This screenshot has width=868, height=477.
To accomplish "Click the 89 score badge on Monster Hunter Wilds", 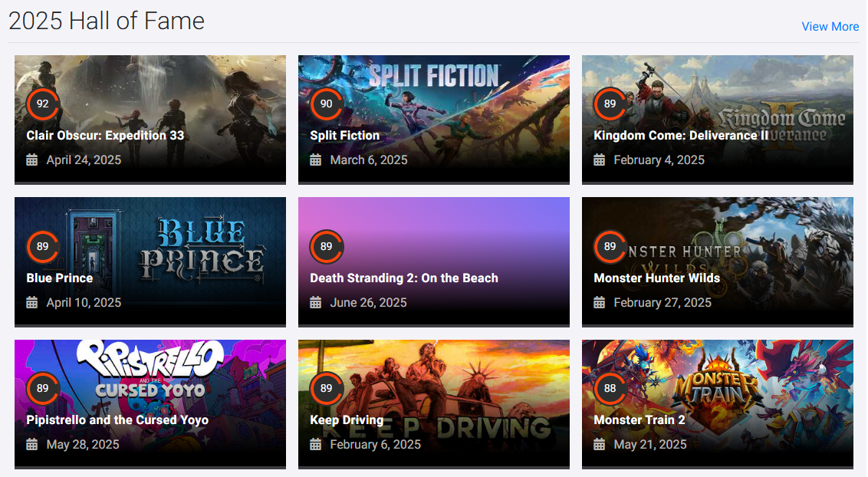I will [610, 246].
